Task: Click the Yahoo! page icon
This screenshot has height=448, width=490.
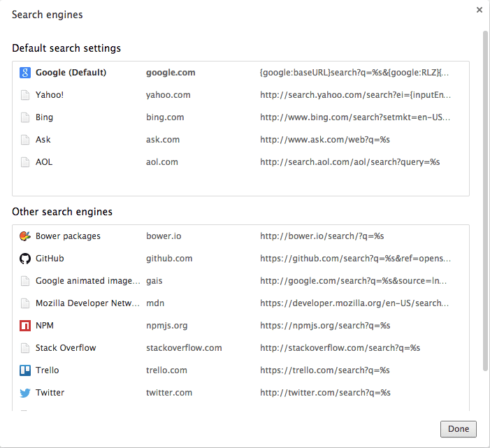Action: tap(25, 95)
